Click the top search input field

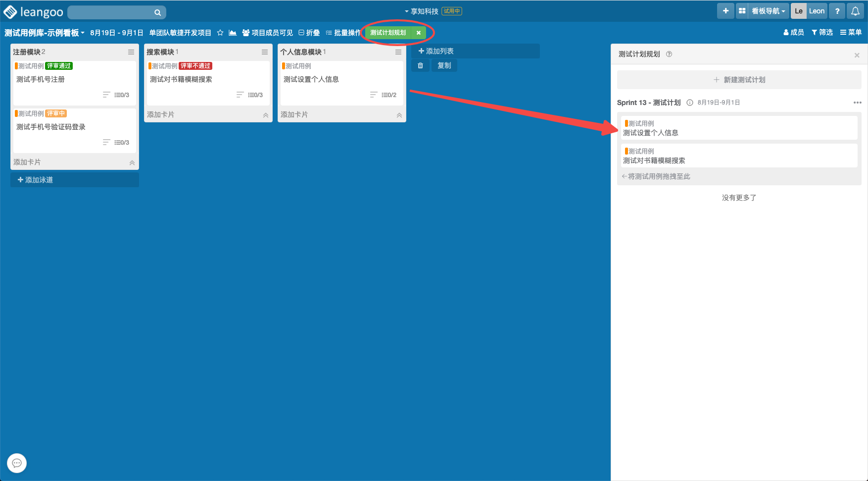pos(111,12)
